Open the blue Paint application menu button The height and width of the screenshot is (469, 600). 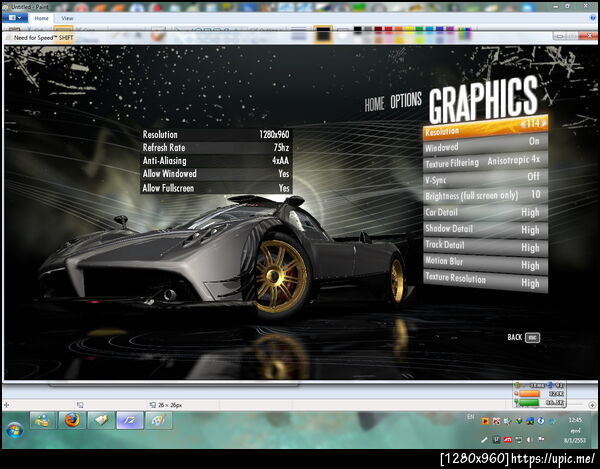pos(15,18)
